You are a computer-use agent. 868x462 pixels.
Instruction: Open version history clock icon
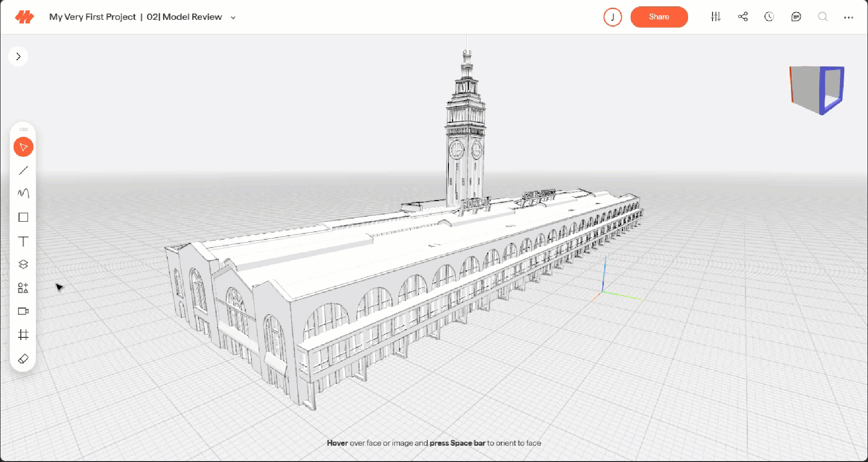click(x=769, y=17)
